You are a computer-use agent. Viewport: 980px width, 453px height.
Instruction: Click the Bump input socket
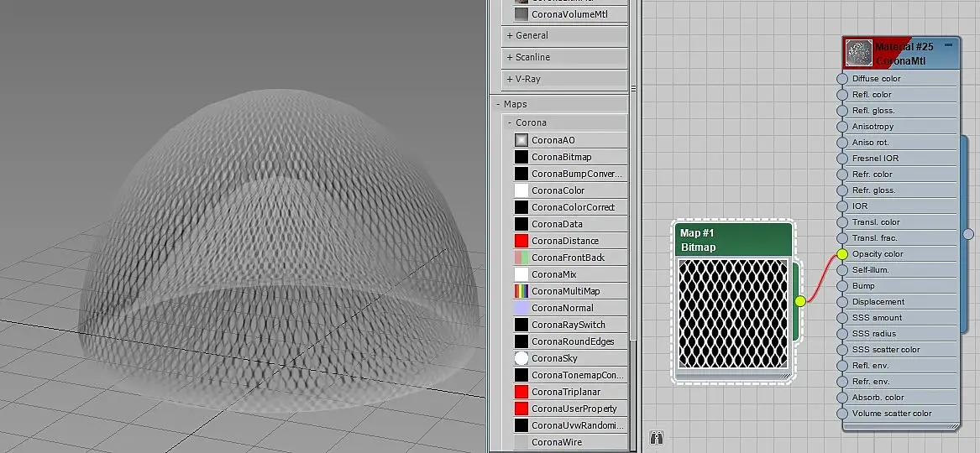(x=842, y=286)
